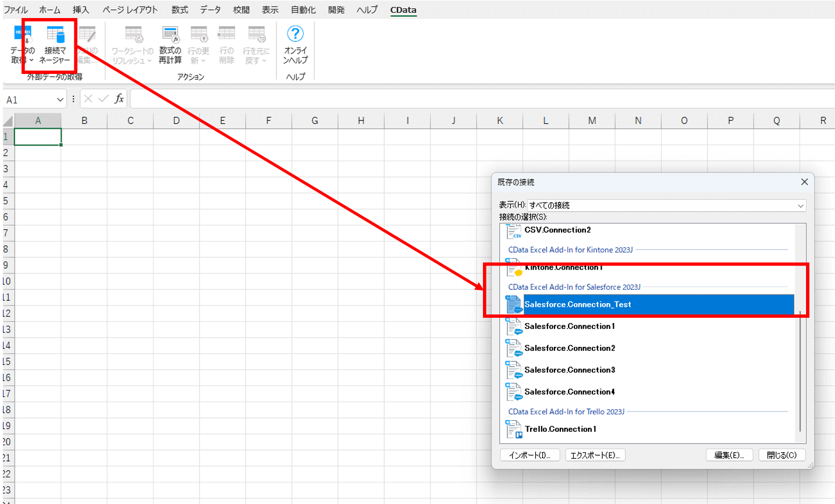This screenshot has width=835, height=504.
Task: Click the formula bar confirm checkmark
Action: pos(104,99)
